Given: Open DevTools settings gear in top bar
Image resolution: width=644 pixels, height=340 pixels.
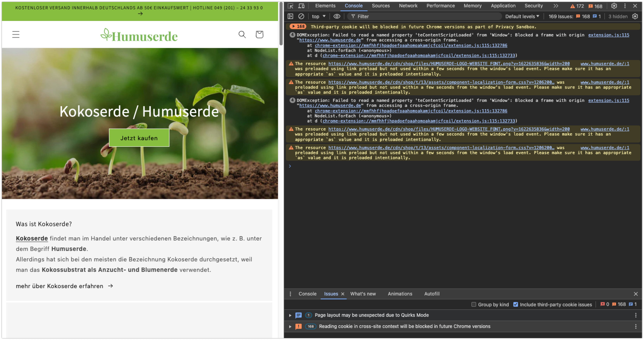Looking at the screenshot, I should click(614, 6).
